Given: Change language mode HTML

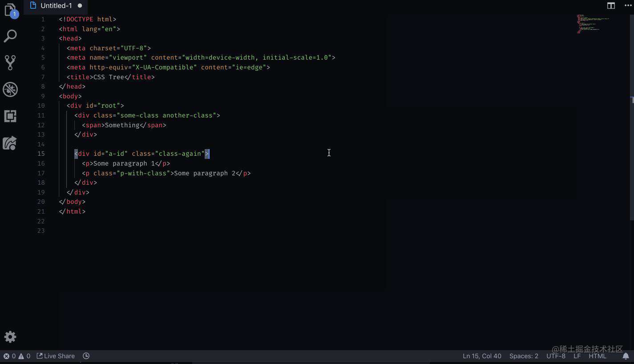Looking at the screenshot, I should tap(598, 356).
